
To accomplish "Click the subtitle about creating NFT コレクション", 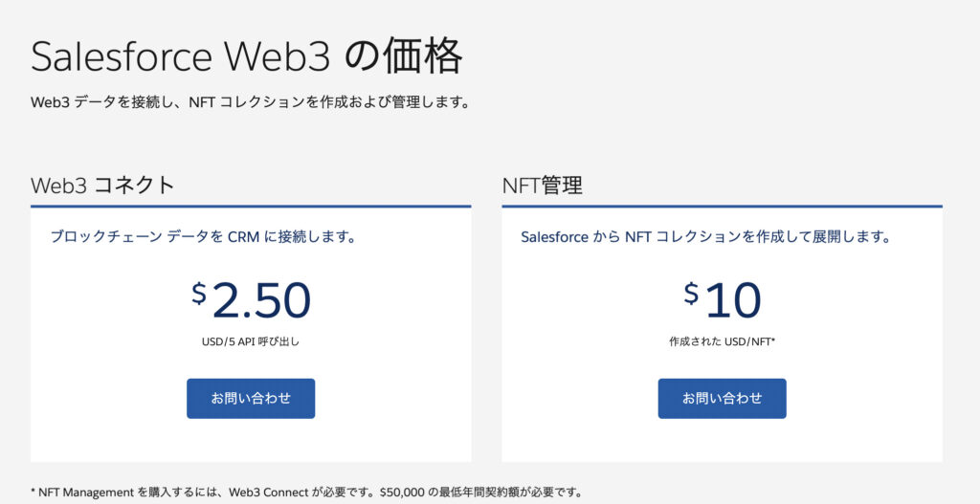I will click(250, 101).
